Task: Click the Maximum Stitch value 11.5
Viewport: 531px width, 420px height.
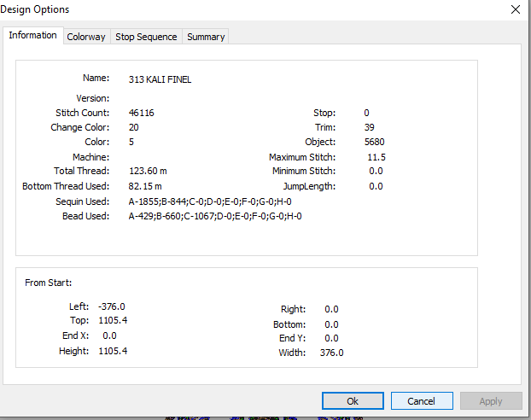Action: (376, 157)
